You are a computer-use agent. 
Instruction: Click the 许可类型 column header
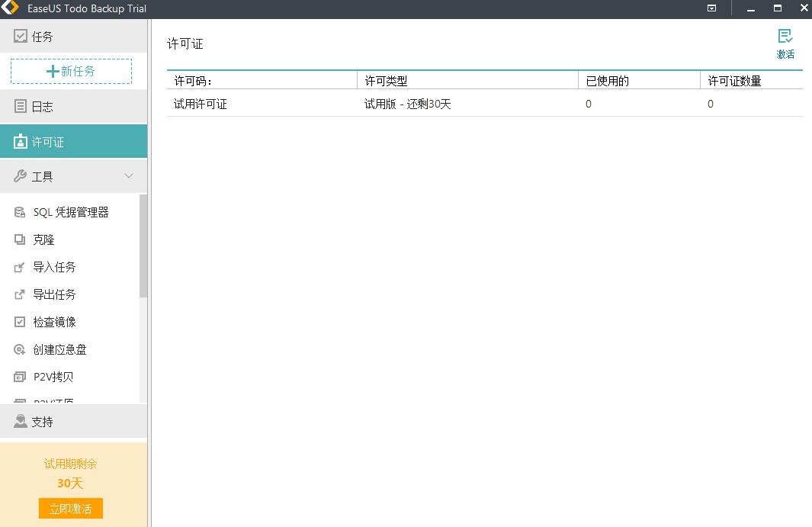[384, 79]
